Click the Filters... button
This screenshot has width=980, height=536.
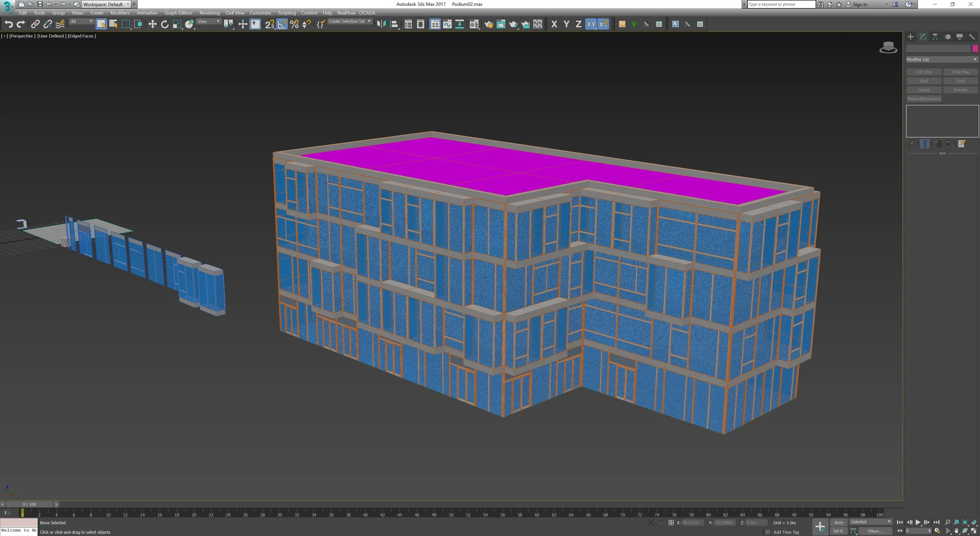[875, 531]
